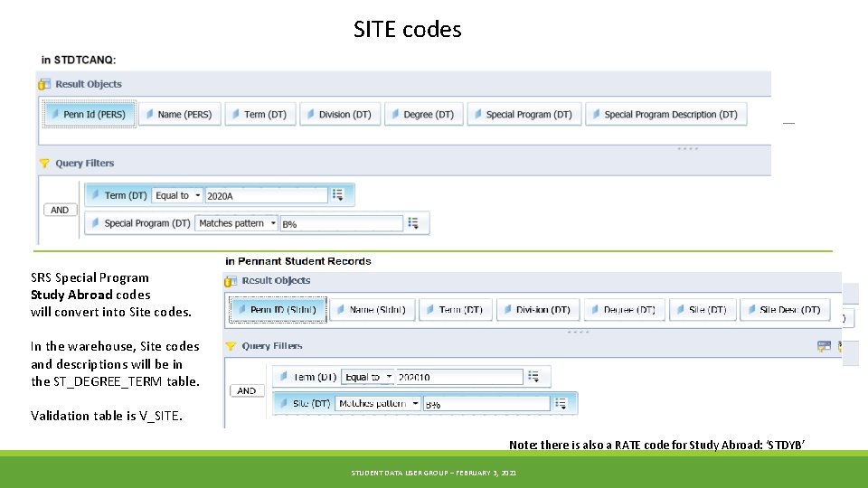
Task: Click the ST_DEGREE_TERM table text line
Action: 115,381
